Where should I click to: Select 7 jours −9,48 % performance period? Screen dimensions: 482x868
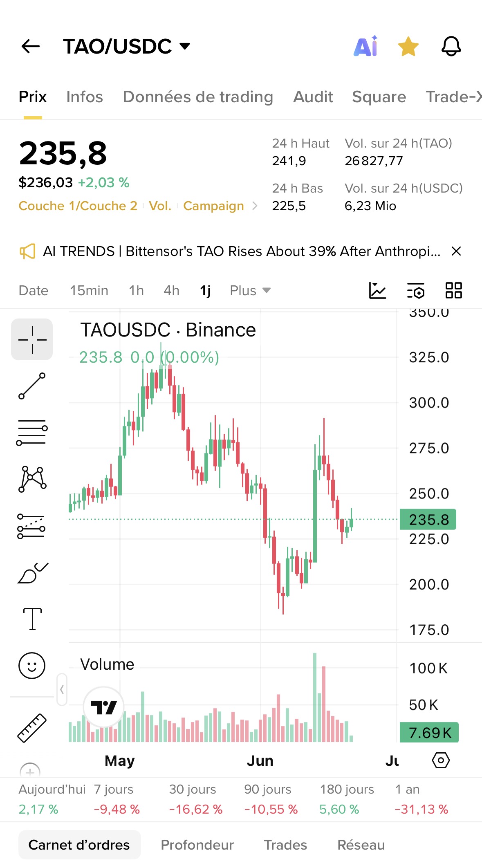(x=117, y=799)
